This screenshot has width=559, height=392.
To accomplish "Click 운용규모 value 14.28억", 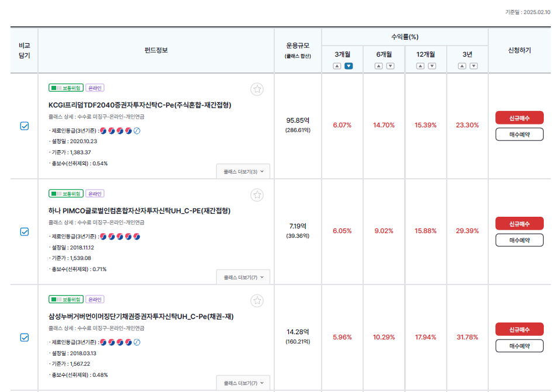I will point(298,332).
